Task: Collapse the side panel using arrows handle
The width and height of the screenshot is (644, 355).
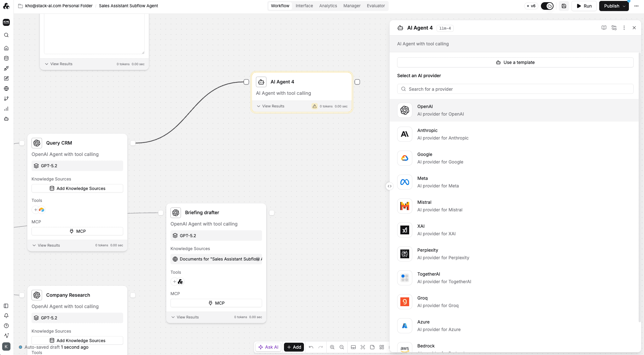Action: pos(390,186)
